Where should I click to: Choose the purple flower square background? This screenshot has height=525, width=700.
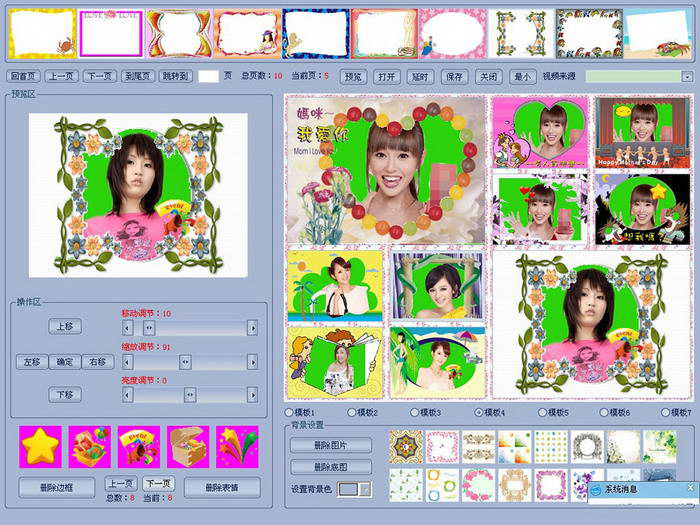pos(551,485)
